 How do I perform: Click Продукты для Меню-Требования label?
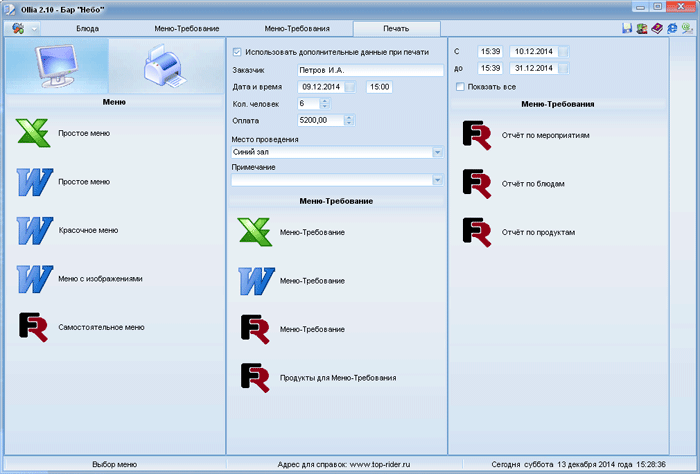[x=338, y=378]
